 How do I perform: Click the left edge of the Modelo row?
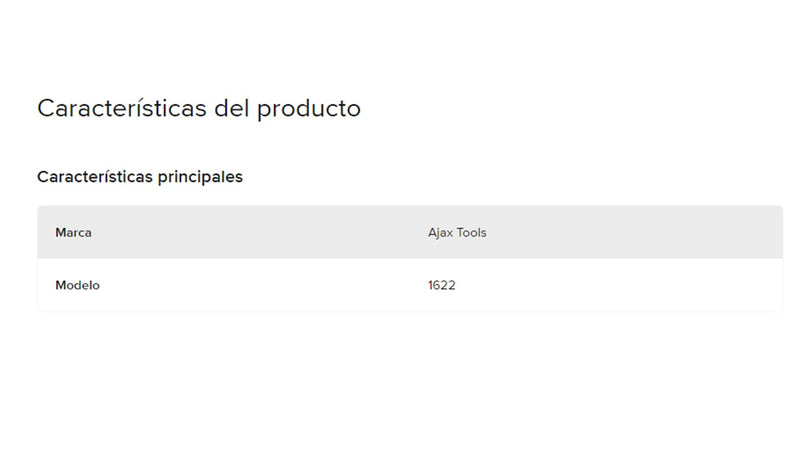point(44,285)
